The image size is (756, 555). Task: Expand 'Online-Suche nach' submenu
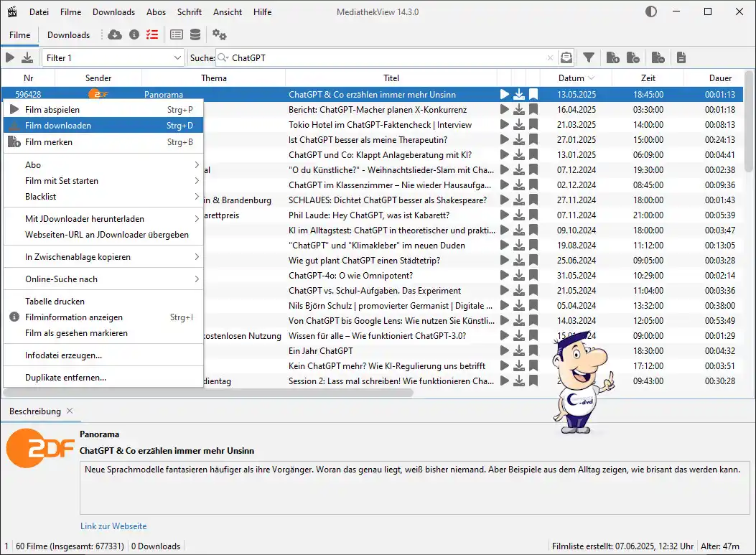point(103,279)
